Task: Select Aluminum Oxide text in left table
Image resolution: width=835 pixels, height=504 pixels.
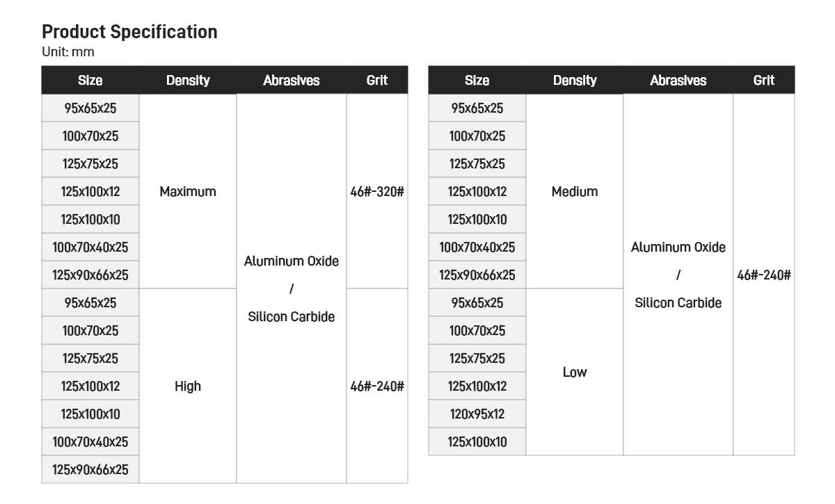Action: pos(292,261)
